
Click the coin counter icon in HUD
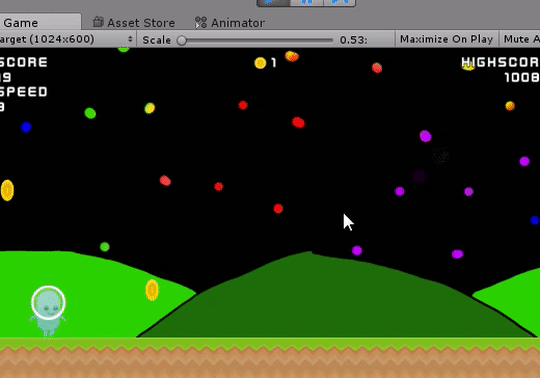(260, 63)
